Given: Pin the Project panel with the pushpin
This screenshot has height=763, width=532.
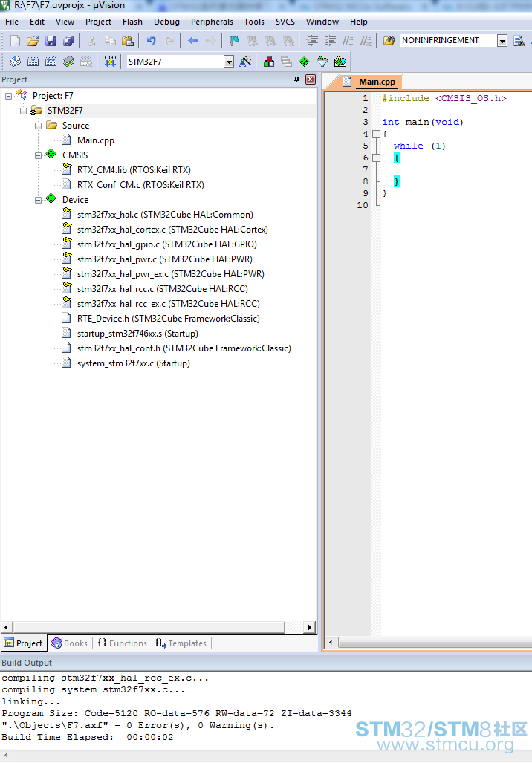Looking at the screenshot, I should click(x=297, y=79).
